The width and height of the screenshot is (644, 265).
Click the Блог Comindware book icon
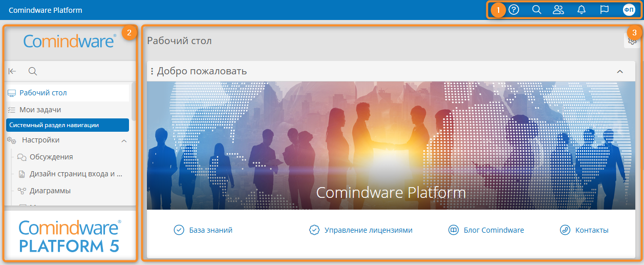tap(454, 230)
